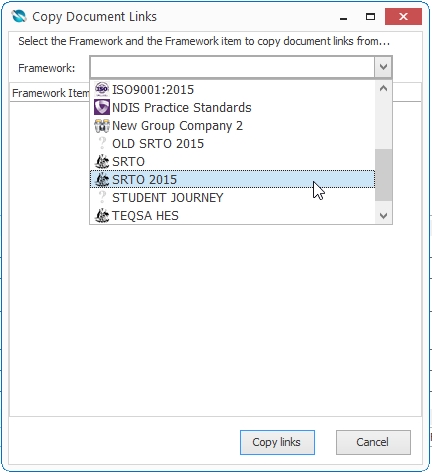Click the Copy links button
The height and width of the screenshot is (473, 432).
(277, 442)
